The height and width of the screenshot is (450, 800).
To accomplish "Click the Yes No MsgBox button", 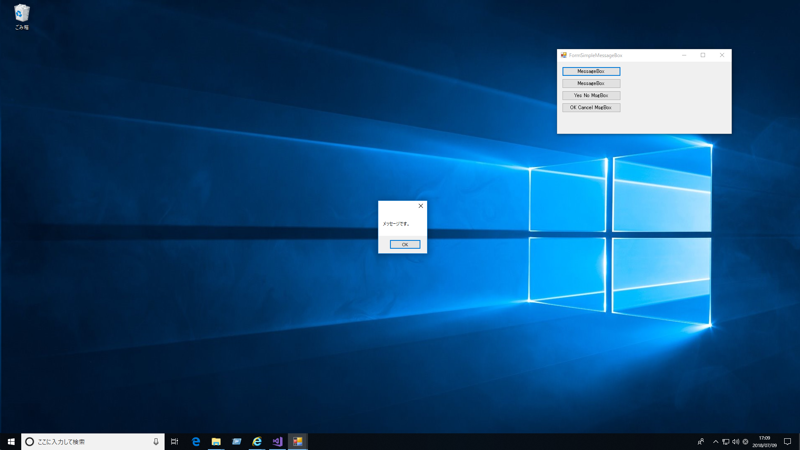I will pyautogui.click(x=591, y=95).
